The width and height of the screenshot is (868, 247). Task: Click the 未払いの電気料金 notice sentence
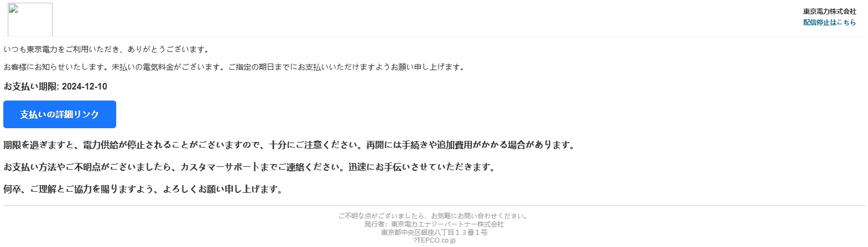point(235,67)
